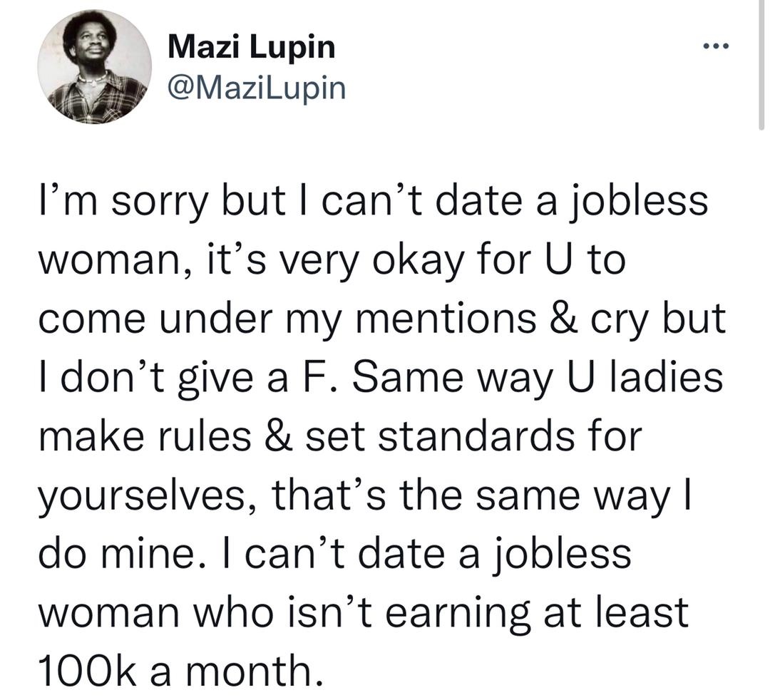Click the @MaziLupin handle
Screen dimensions: 770x700
pos(257,88)
